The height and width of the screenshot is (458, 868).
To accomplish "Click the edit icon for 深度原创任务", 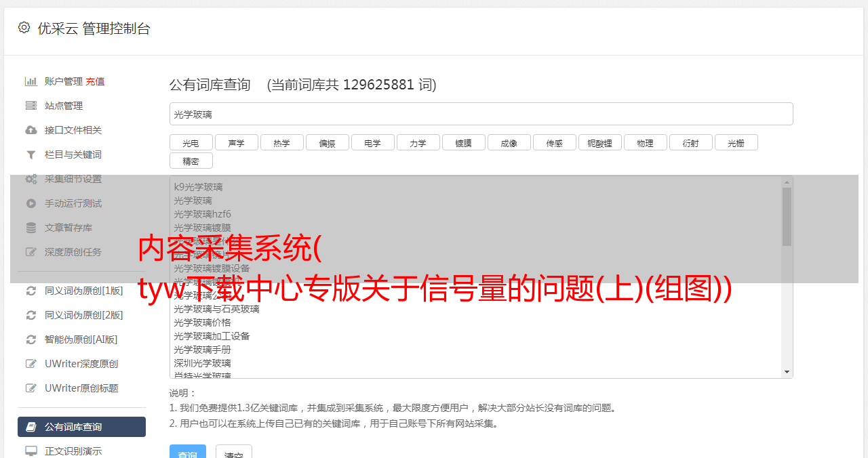I will (31, 252).
